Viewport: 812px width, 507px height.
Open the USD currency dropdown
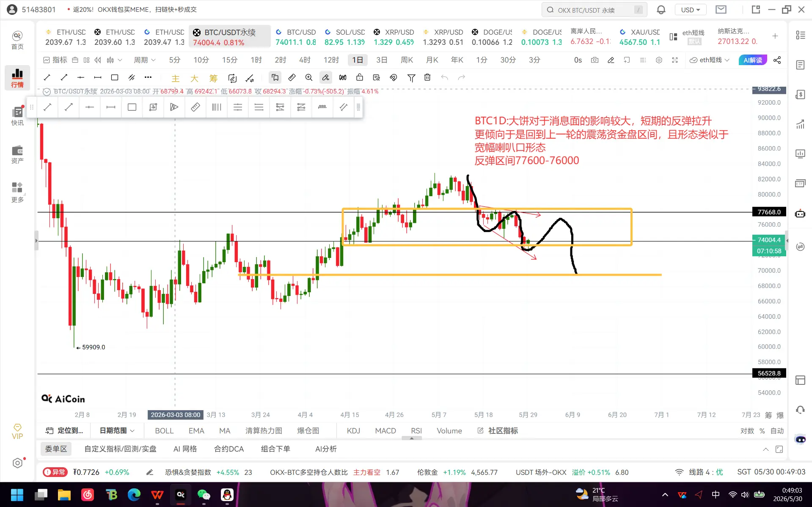pyautogui.click(x=691, y=10)
